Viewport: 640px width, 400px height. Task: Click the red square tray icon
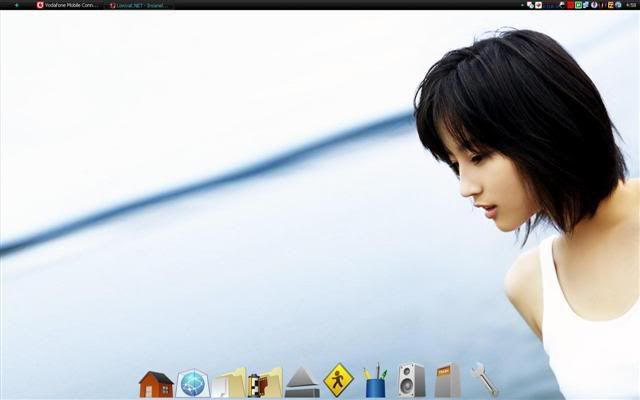(x=570, y=5)
